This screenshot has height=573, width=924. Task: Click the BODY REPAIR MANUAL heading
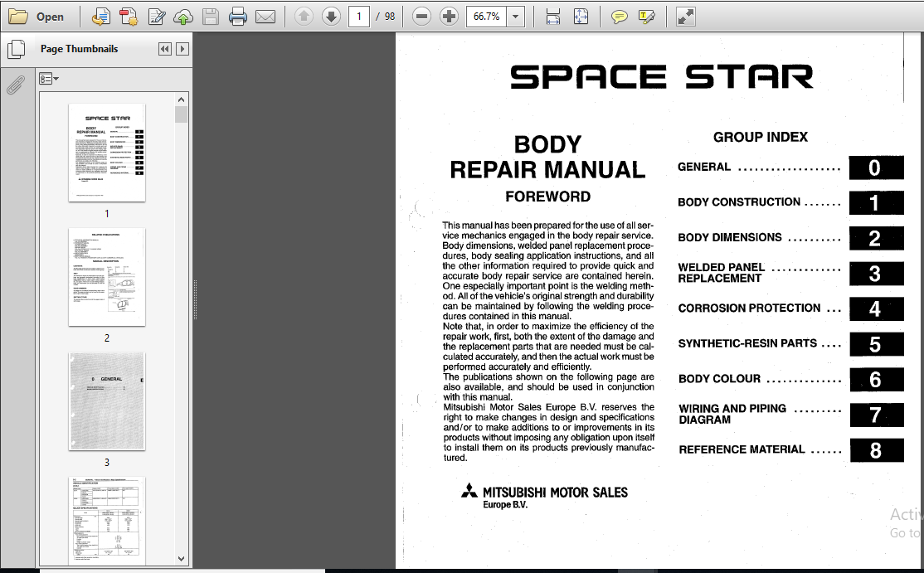click(547, 158)
